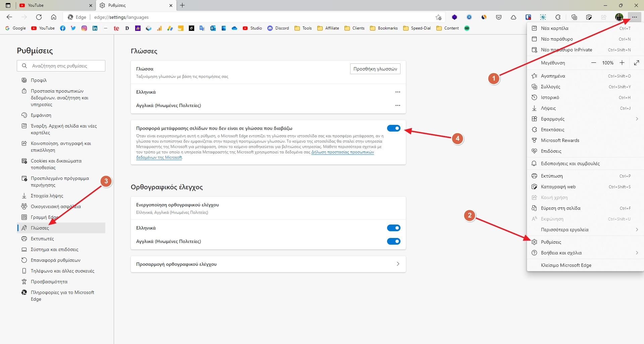Disable the offer page translation toggle
The image size is (644, 344).
[393, 128]
